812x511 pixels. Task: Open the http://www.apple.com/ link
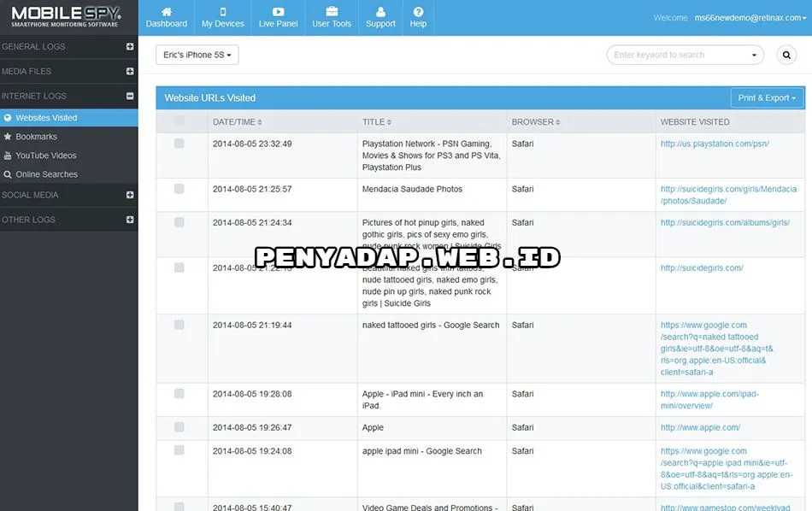click(x=700, y=427)
